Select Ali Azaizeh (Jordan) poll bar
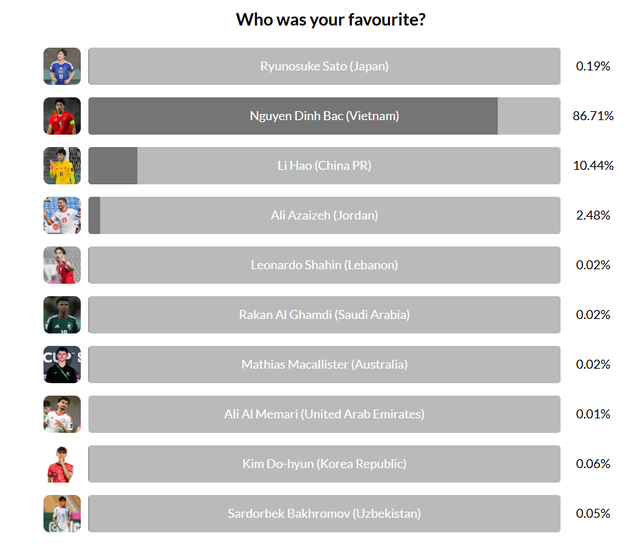Viewport: 640px width, 553px height. [x=324, y=215]
